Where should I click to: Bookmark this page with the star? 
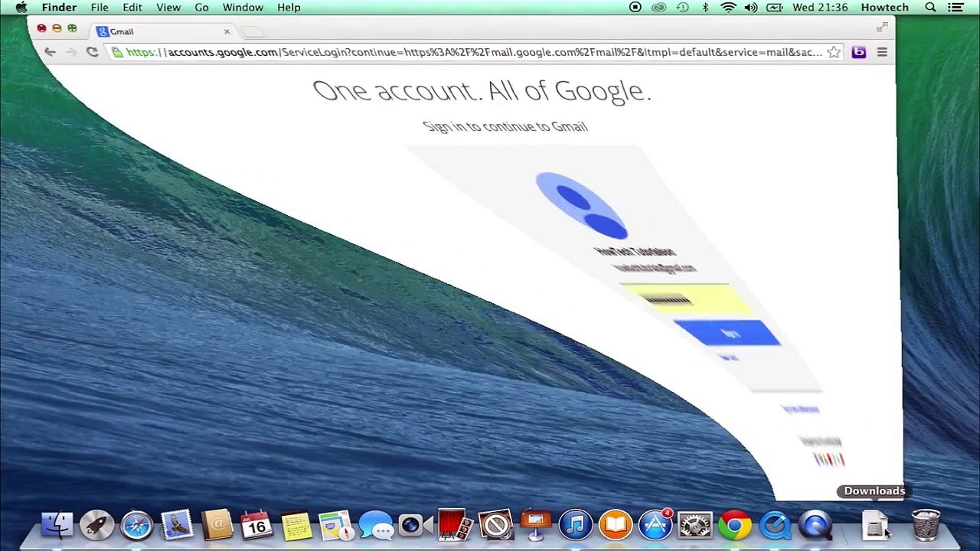(x=834, y=52)
